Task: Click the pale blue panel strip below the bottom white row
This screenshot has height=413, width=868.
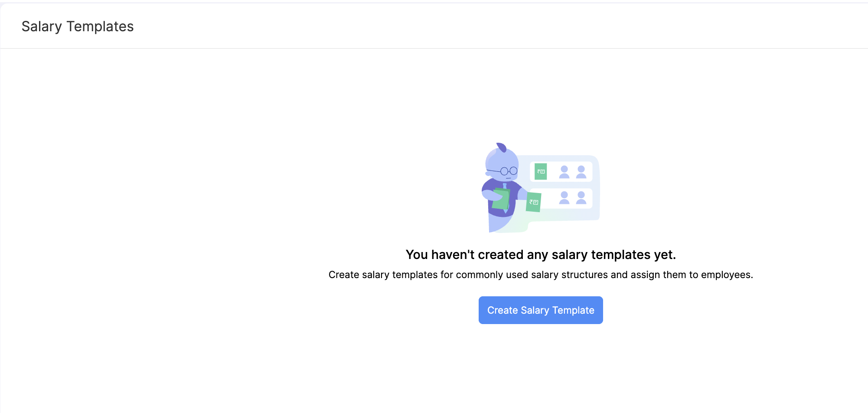Action: [x=568, y=214]
